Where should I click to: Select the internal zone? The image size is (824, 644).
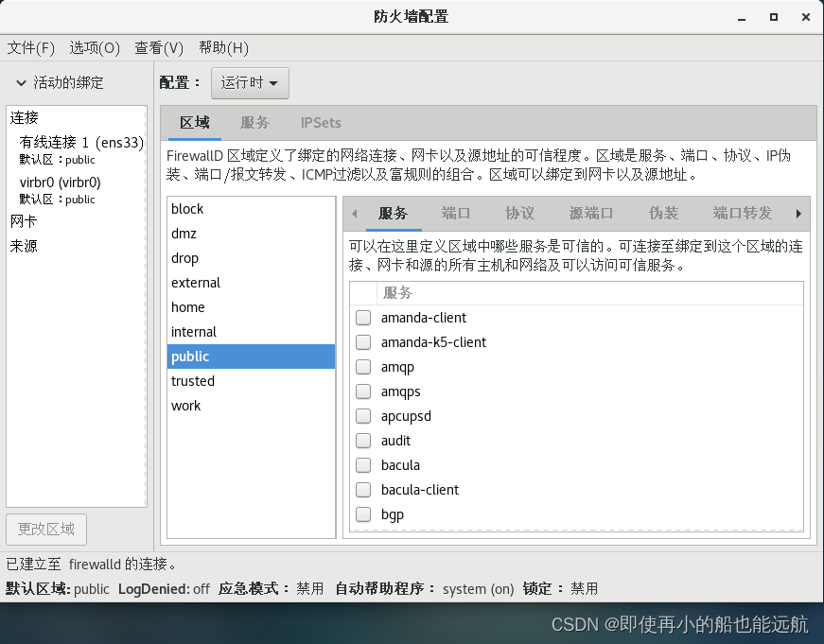tap(252, 332)
